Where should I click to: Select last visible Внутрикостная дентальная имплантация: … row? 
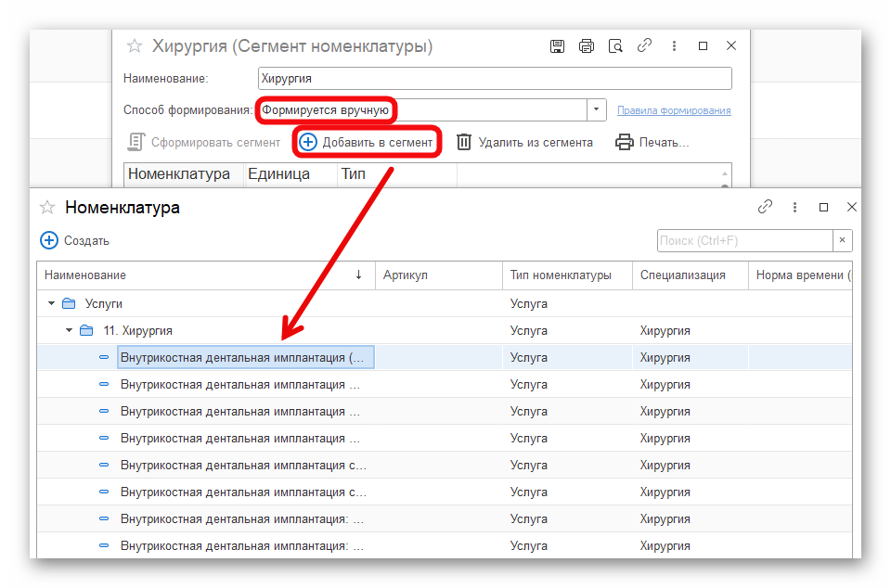click(445, 546)
